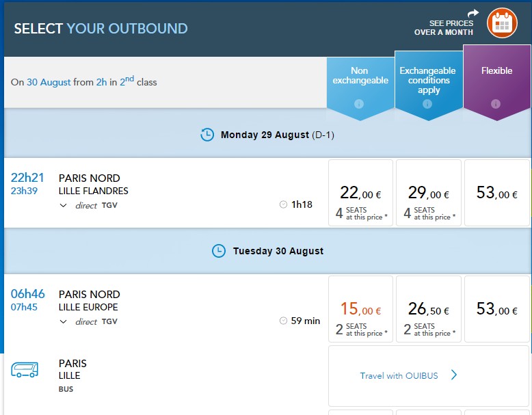Screen dimensions: 532x415
Task: Choose 22,00 € fare for 22h21 train
Action: tap(360, 193)
